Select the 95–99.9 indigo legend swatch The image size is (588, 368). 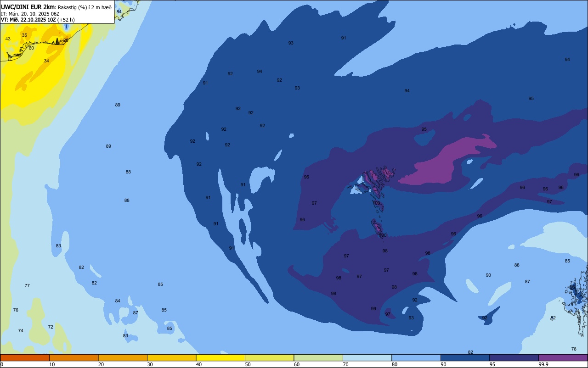click(514, 357)
